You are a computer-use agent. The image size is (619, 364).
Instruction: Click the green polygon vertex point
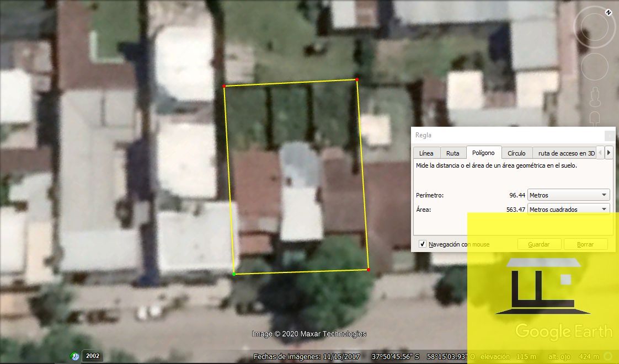(x=234, y=274)
